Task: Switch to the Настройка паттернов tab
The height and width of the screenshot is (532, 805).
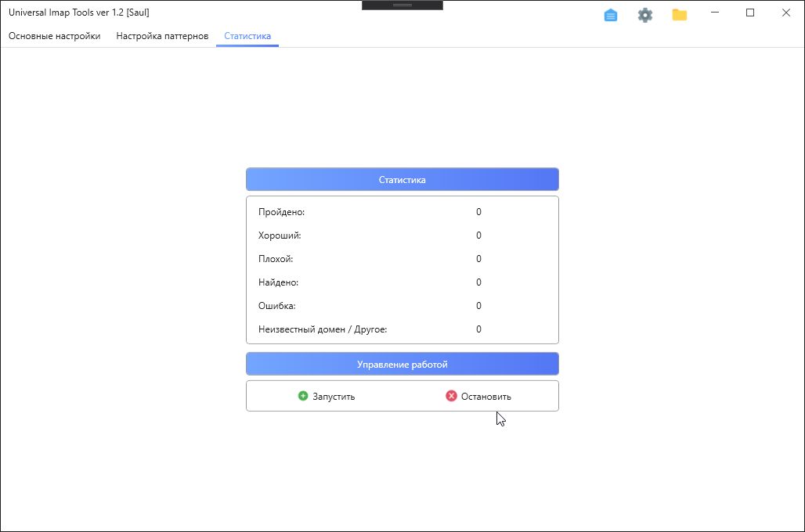Action: click(x=161, y=36)
